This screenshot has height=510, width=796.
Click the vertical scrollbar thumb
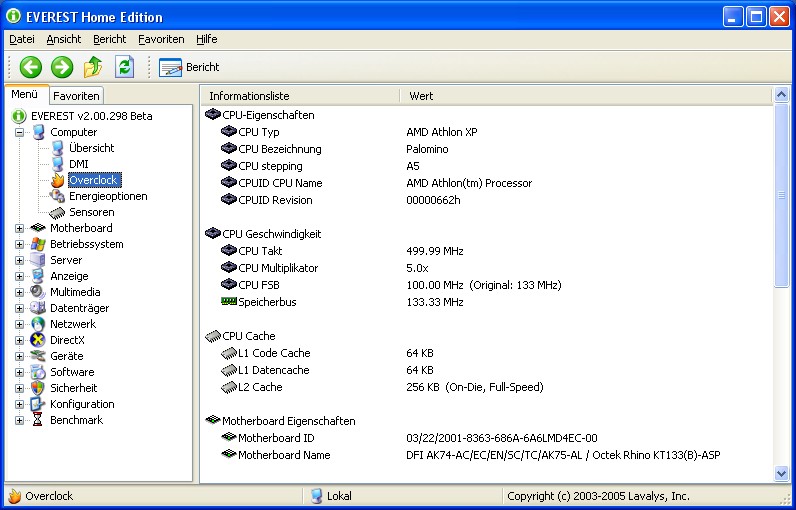click(x=781, y=195)
